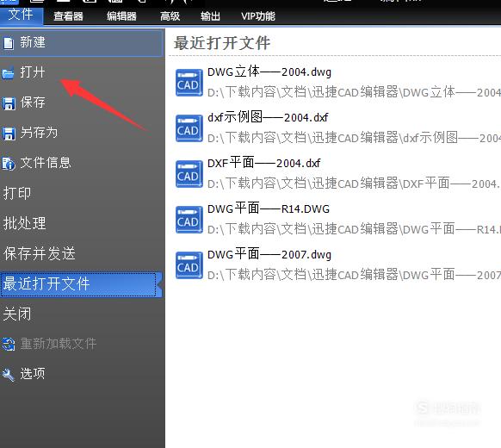Click the reload arrows icon beside 重新加载文件
Viewport: 501px width, 448px height.
click(x=9, y=344)
